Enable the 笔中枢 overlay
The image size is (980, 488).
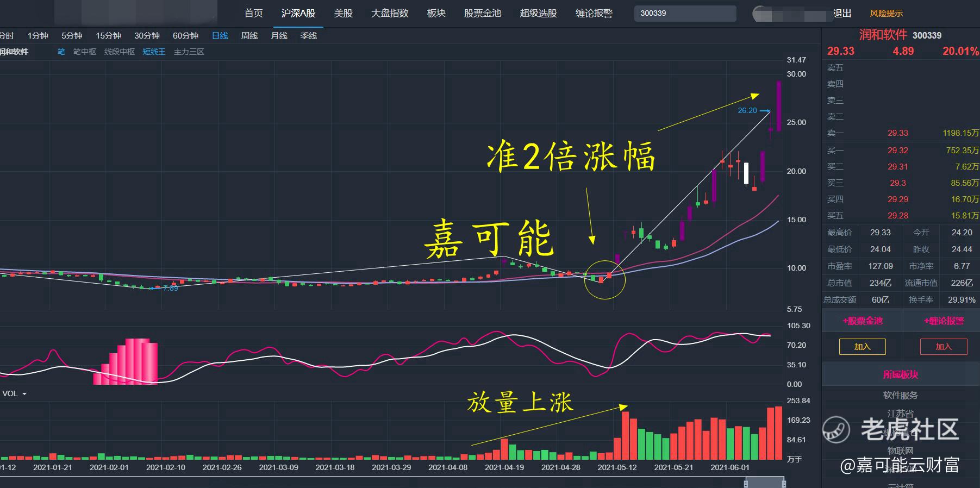84,52
